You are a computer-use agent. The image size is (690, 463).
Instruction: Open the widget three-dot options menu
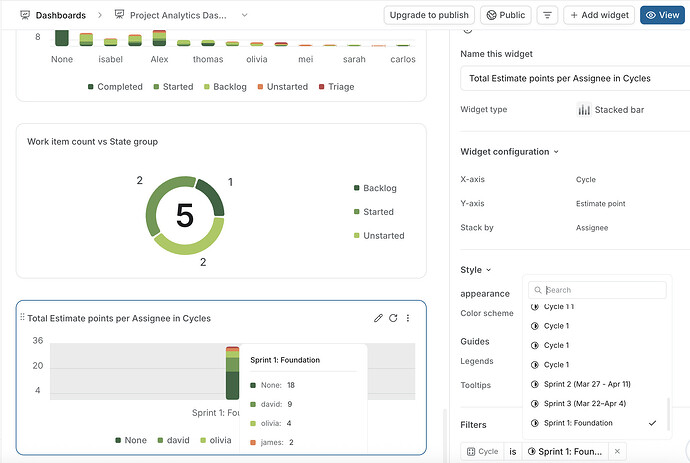pos(408,318)
